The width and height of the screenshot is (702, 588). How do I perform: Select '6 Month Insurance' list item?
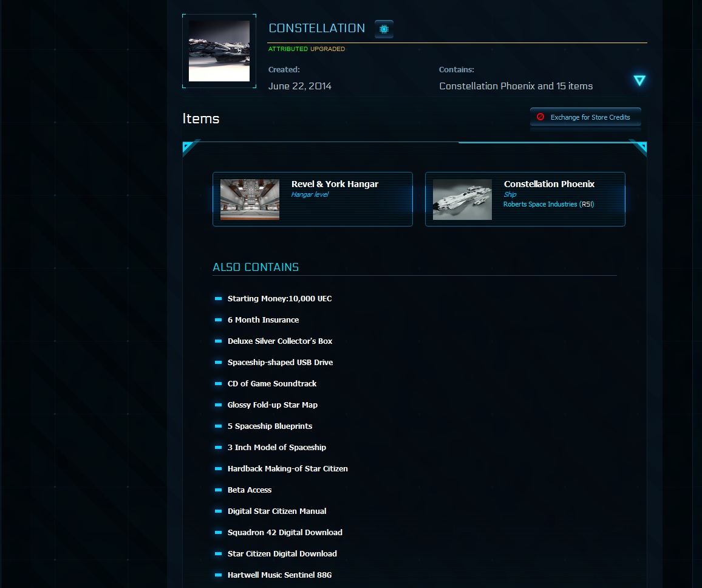click(x=263, y=320)
